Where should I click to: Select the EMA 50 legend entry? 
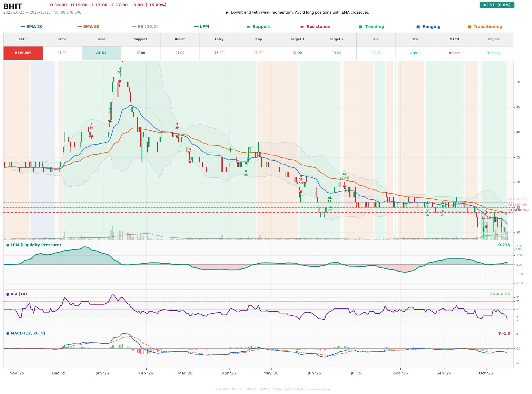[x=88, y=27]
